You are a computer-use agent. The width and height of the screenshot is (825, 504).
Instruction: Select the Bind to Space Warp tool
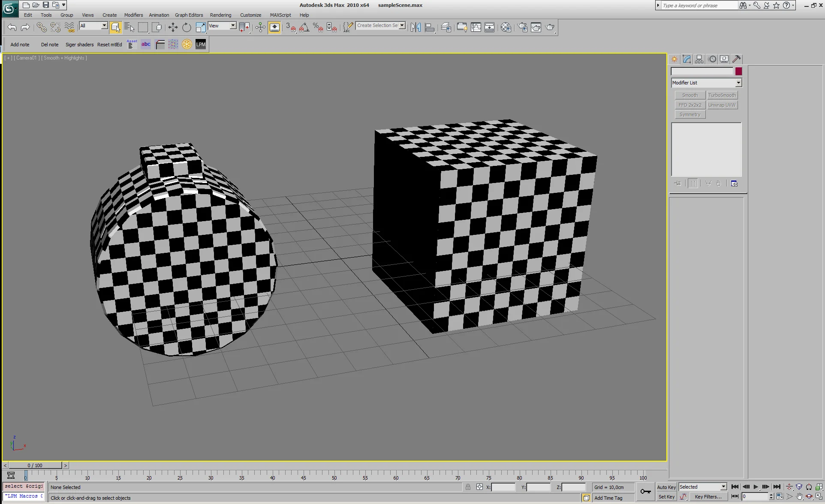[x=69, y=27]
